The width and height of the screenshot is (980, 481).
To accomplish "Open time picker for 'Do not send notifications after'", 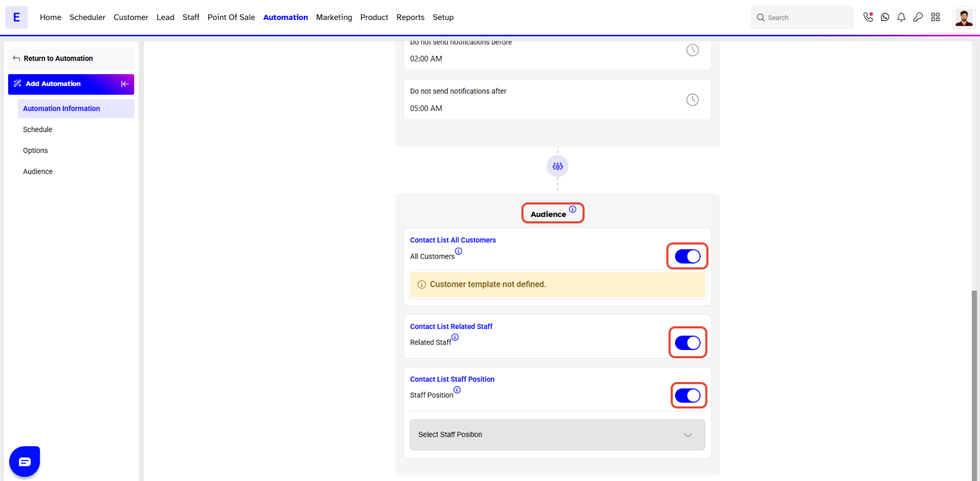I will tap(692, 100).
